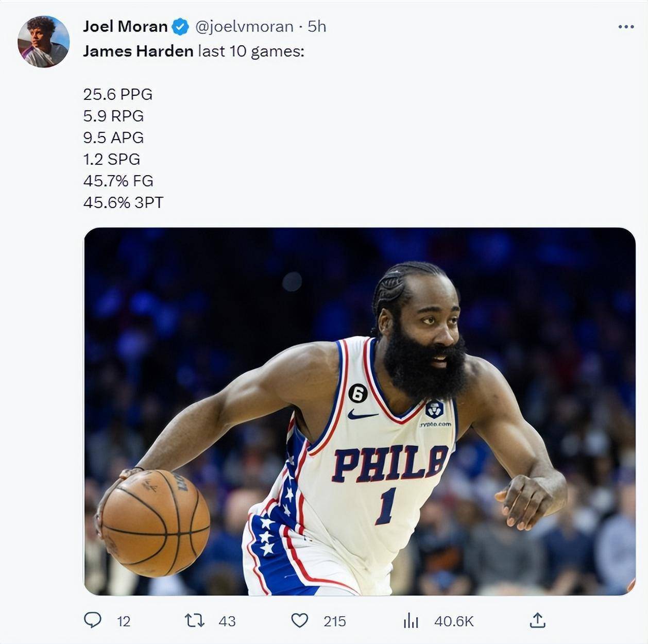Open the reply speech bubble icon
Screen dimensions: 648x644
pos(93,620)
